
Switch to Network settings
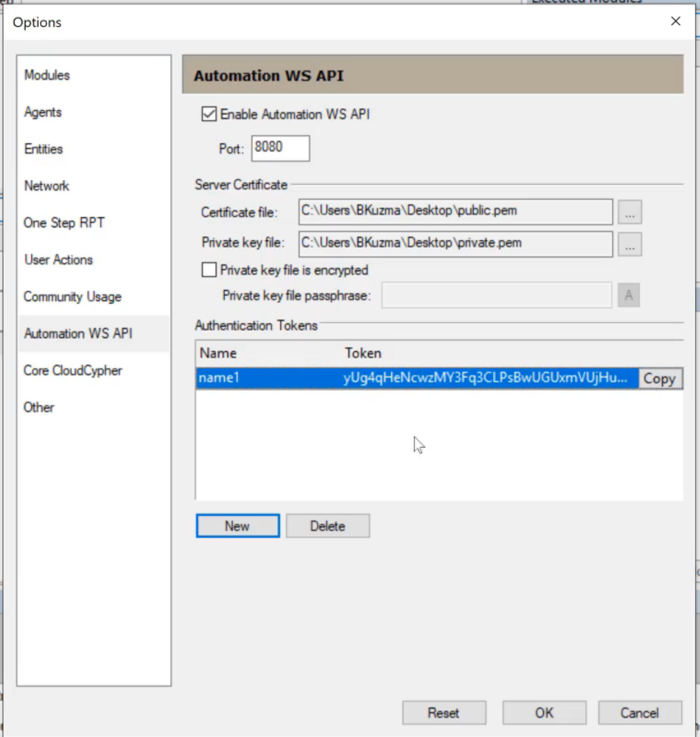pyautogui.click(x=47, y=186)
